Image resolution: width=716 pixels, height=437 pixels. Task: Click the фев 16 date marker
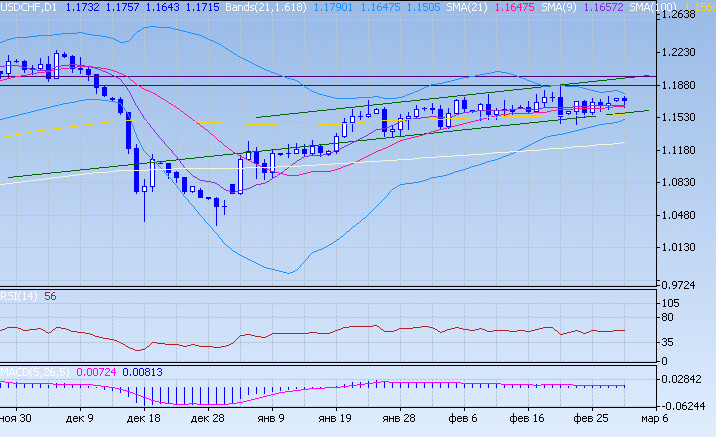[x=526, y=420]
